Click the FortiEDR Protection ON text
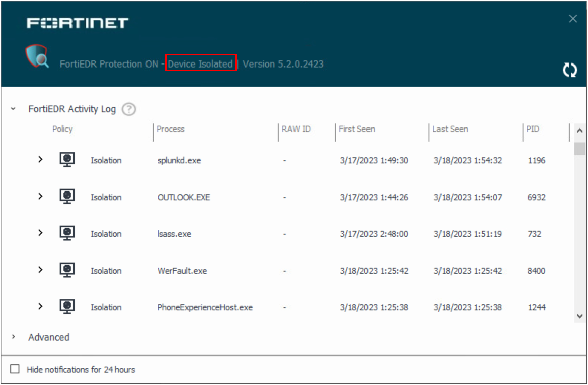 point(109,64)
